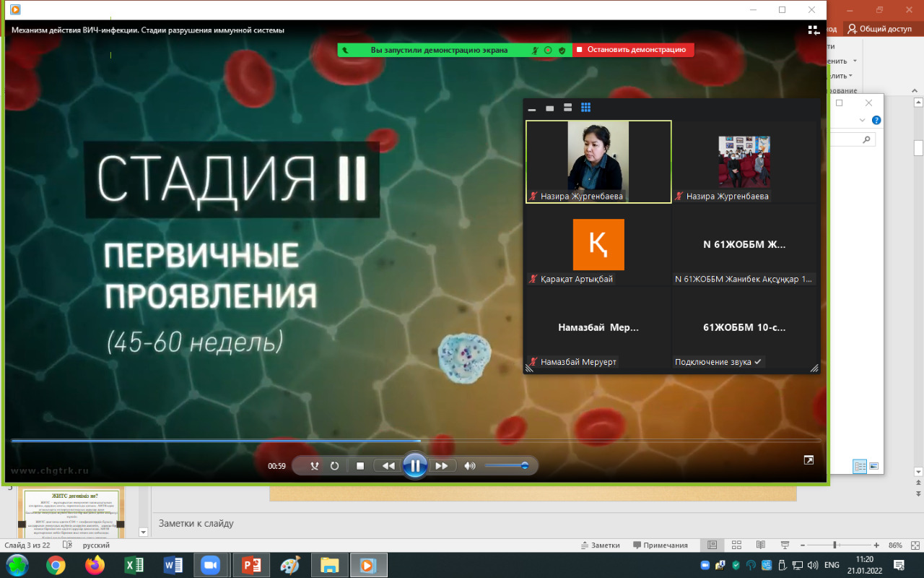
Task: Minimize Zoom video panel to hidden thumbnails
Action: [x=532, y=108]
